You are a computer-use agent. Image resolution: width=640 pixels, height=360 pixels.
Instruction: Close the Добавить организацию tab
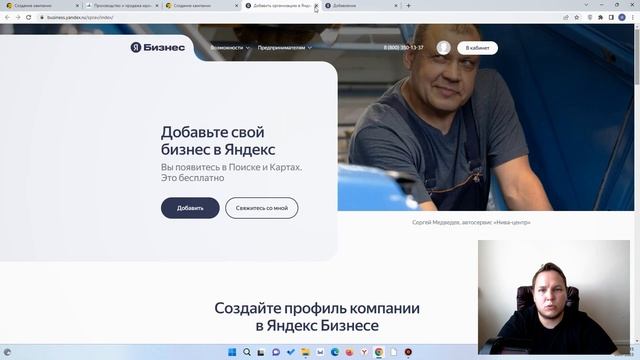(x=316, y=6)
